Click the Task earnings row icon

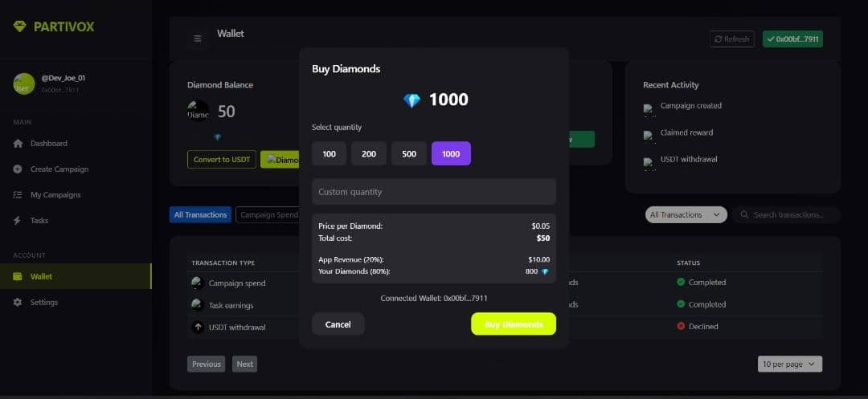[198, 304]
